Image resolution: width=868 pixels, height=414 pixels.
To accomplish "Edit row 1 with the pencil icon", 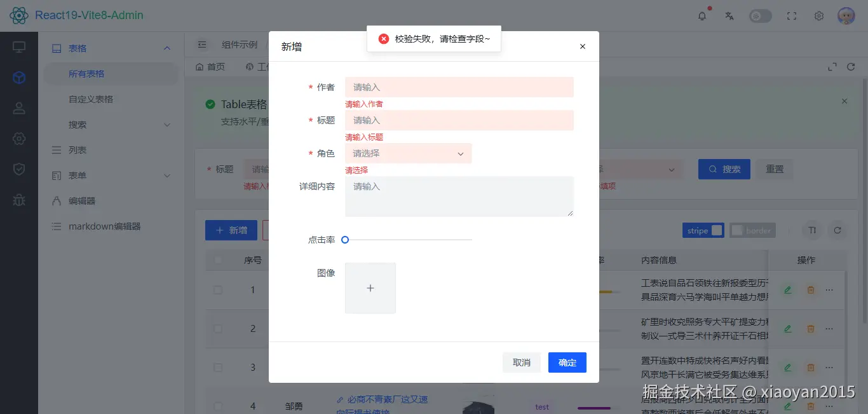I will (x=788, y=290).
